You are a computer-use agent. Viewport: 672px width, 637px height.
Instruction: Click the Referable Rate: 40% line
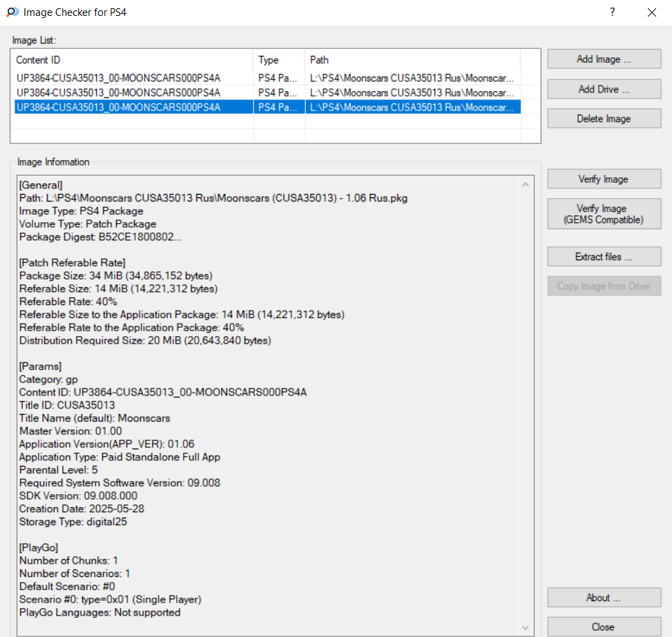[68, 302]
